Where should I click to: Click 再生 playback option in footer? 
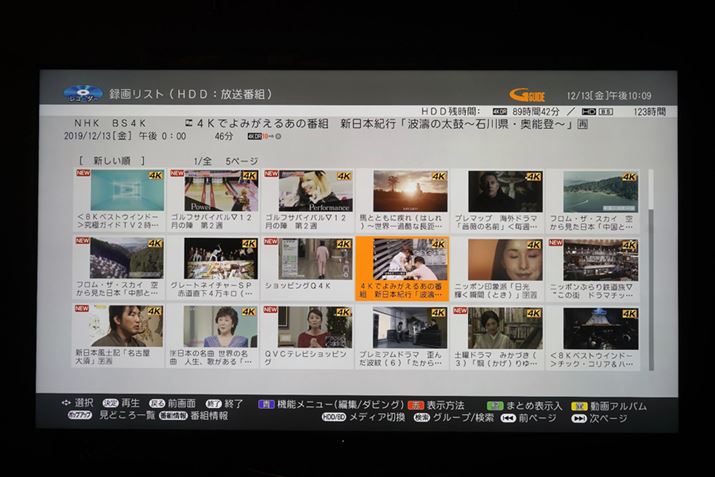[x=129, y=405]
